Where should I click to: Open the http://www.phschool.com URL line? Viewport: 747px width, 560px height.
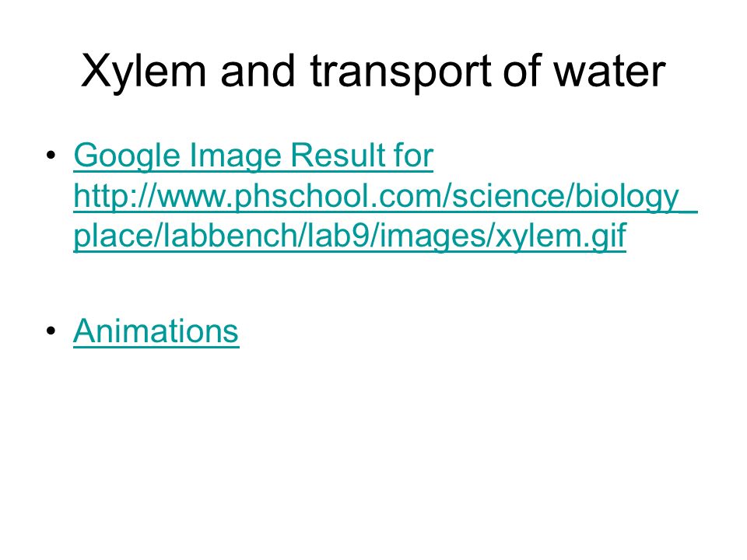[385, 197]
